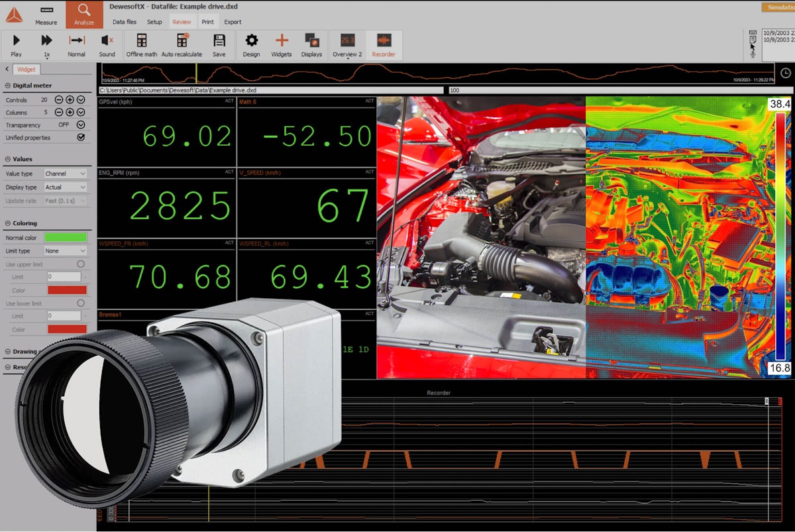Enter Design mode with gear icon
The height and width of the screenshot is (532, 795).
point(251,44)
